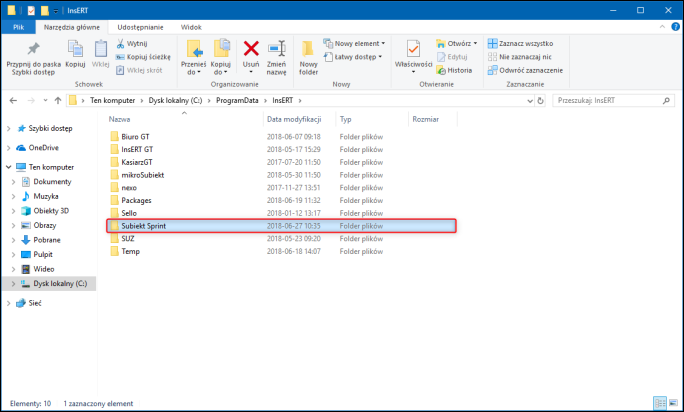Click Nie zaznaczaj nic
Image resolution: width=684 pixels, height=412 pixels.
click(520, 57)
